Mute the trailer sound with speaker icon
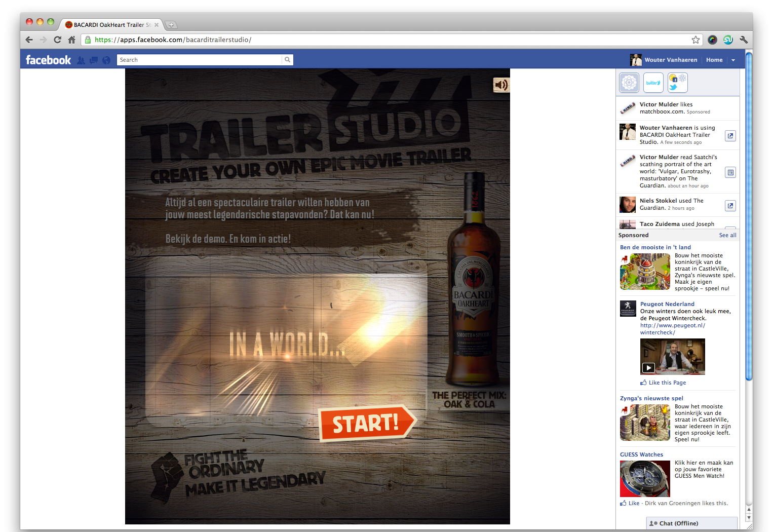This screenshot has height=532, width=773. 501,85
